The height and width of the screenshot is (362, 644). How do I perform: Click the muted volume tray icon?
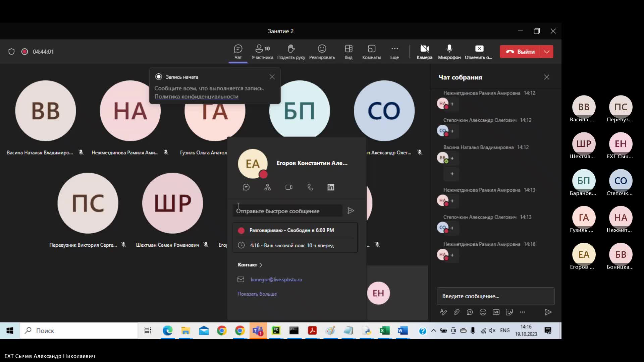click(x=492, y=330)
